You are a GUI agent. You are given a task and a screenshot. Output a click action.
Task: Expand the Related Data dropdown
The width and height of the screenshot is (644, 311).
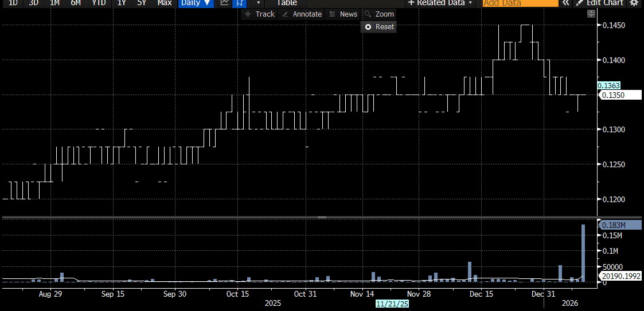(x=440, y=3)
